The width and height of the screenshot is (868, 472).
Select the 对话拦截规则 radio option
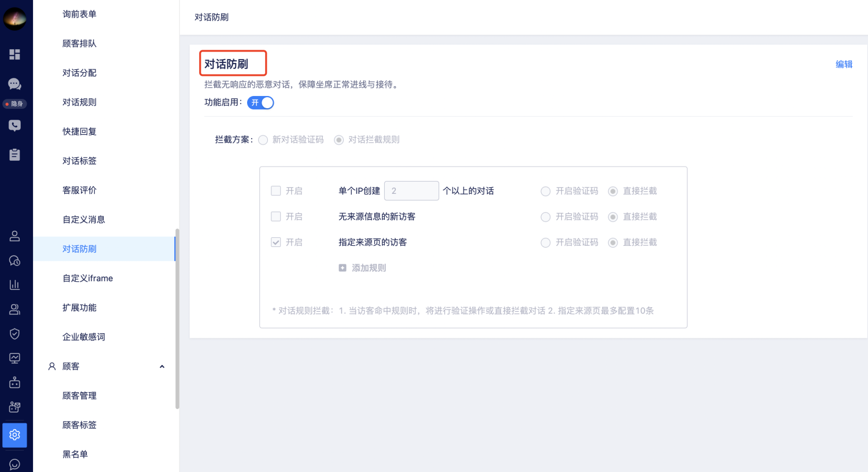(x=339, y=140)
